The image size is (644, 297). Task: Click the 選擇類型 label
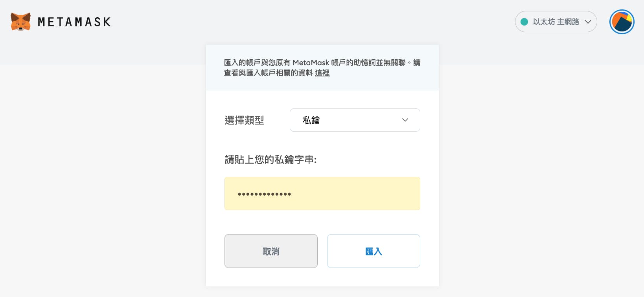[x=244, y=120]
